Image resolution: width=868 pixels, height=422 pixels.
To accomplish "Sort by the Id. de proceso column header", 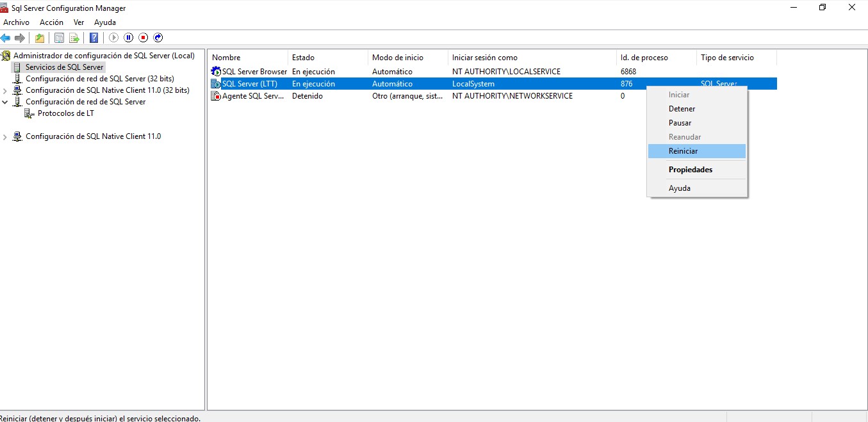I will (x=657, y=58).
